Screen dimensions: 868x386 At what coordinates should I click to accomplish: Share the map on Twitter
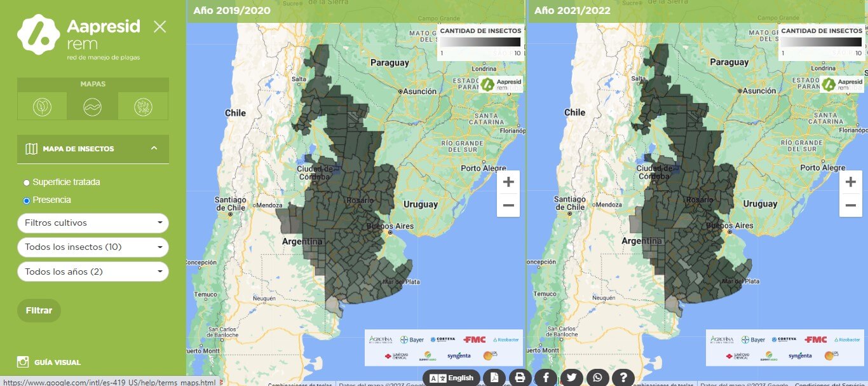point(571,377)
